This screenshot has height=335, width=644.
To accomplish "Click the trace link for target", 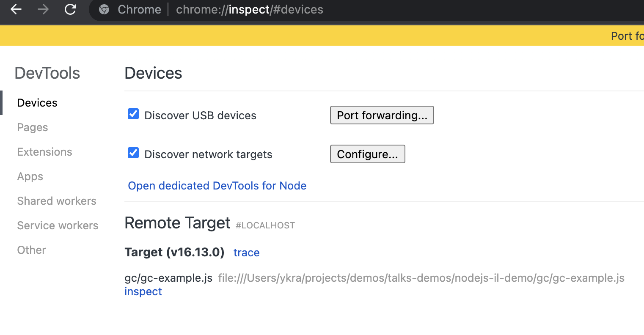I will tap(246, 253).
